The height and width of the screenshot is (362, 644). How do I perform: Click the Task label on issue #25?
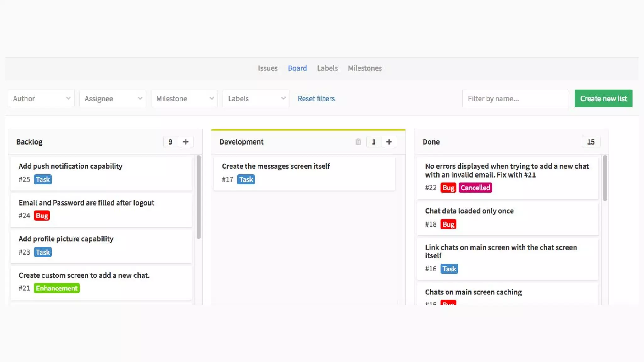[43, 179]
